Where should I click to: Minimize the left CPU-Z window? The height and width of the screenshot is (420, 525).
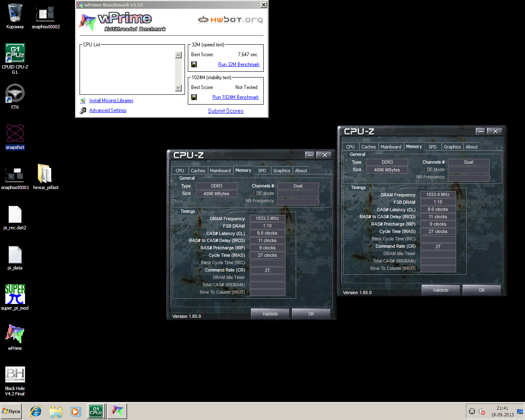pos(310,155)
